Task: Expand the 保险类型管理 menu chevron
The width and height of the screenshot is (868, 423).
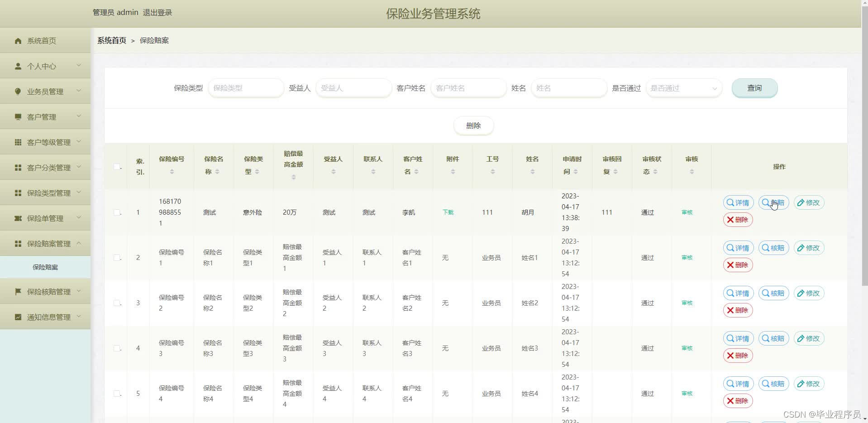Action: point(79,192)
